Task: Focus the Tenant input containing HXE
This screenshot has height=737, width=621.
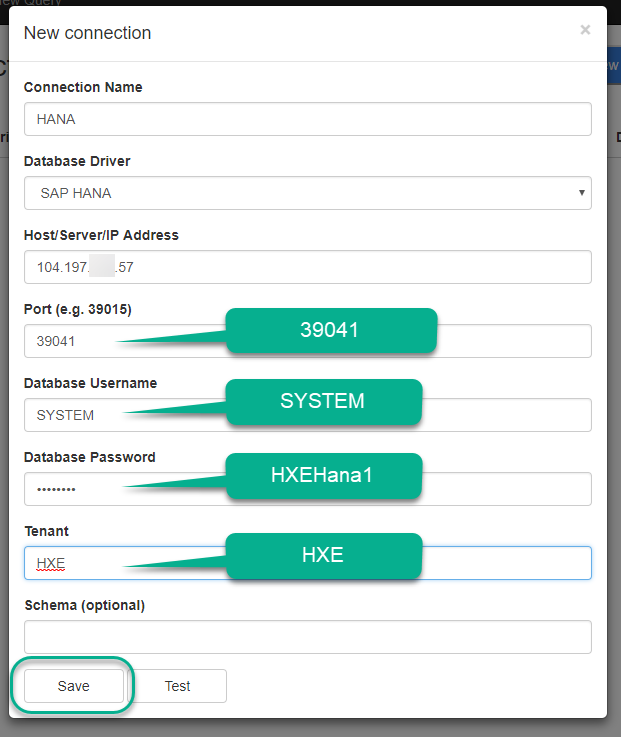Action: point(307,563)
